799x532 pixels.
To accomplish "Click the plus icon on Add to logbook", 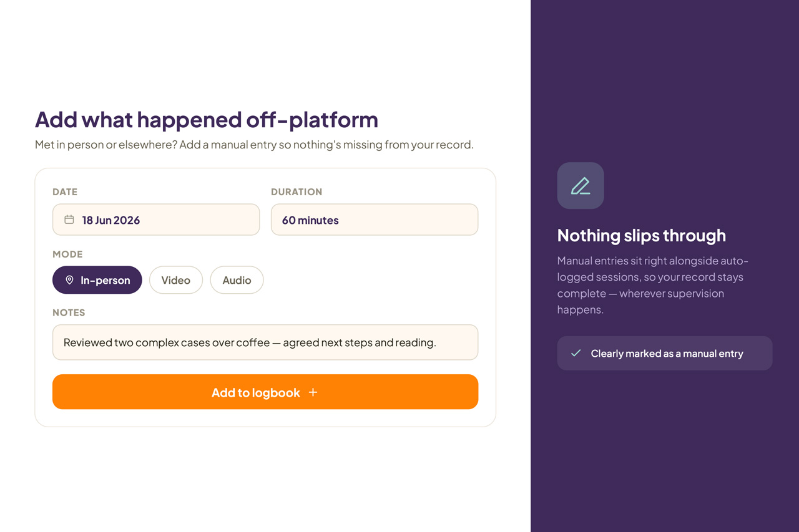I will tap(313, 392).
